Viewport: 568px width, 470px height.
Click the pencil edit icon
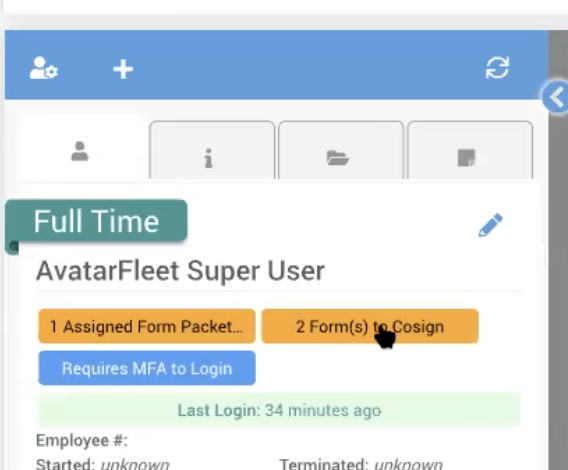pos(490,225)
